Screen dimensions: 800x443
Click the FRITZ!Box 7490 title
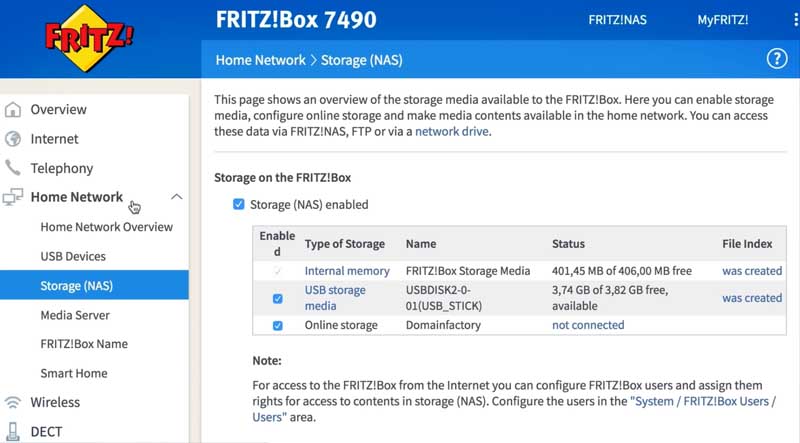(296, 20)
